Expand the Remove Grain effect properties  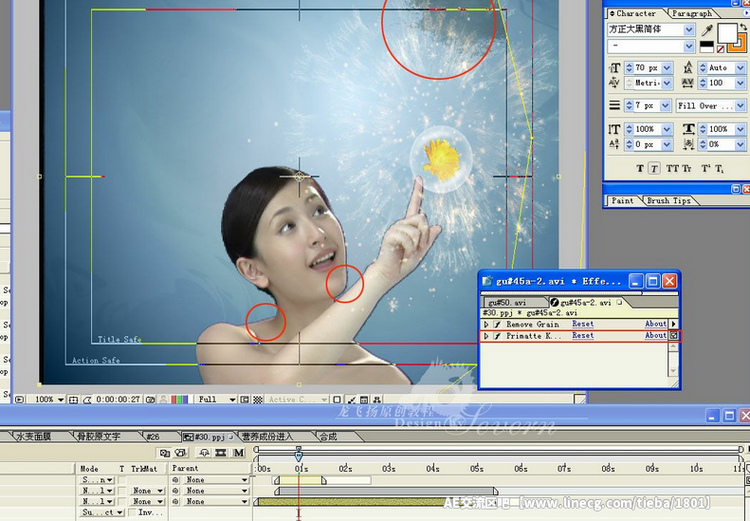click(x=486, y=324)
